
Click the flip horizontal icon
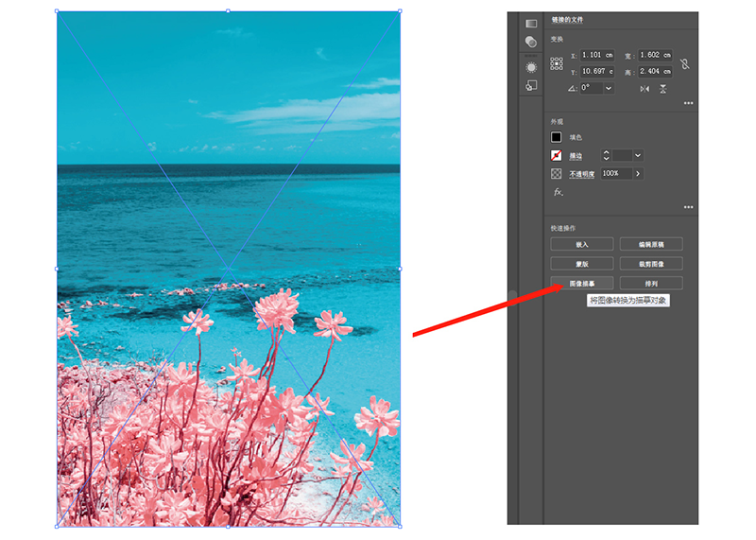pos(644,88)
